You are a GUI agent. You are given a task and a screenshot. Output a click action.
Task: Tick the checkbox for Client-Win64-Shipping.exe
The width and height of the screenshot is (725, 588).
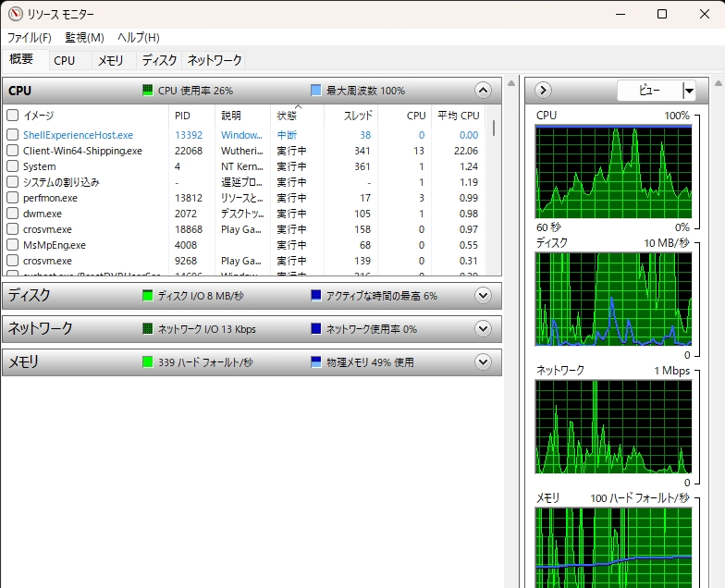(13, 151)
